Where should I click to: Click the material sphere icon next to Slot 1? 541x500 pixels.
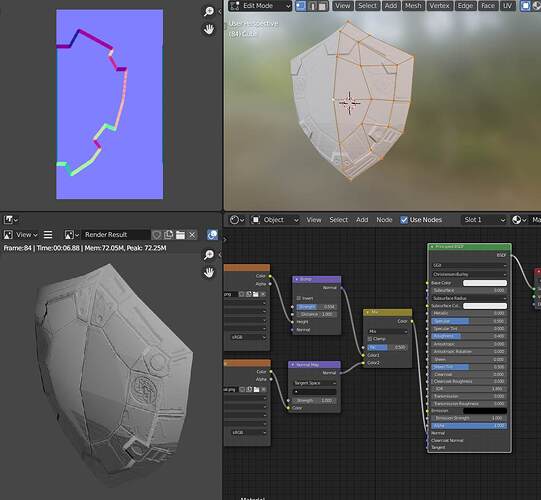point(519,220)
